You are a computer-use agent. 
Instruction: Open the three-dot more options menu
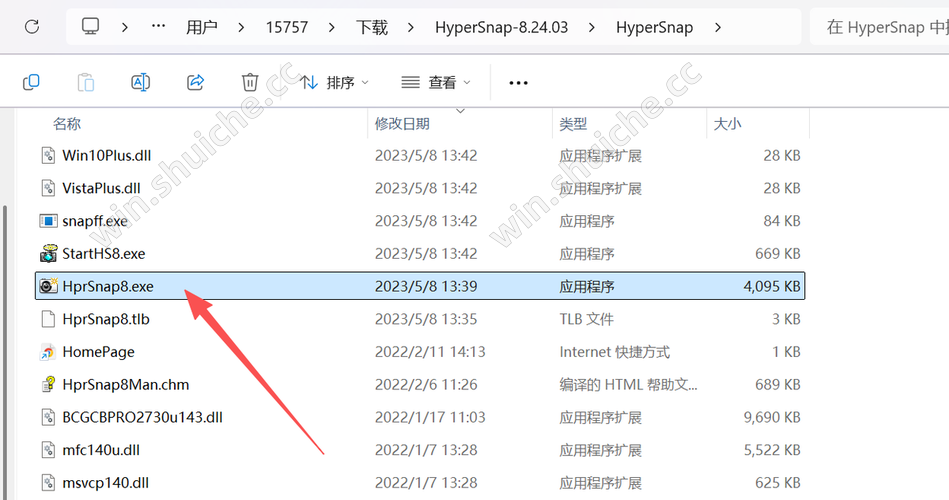click(518, 82)
